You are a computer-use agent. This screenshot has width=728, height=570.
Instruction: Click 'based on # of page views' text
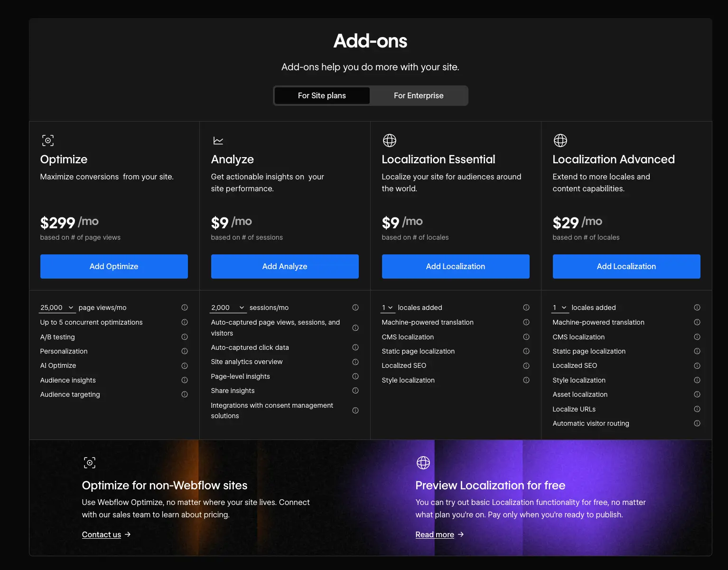click(x=80, y=237)
